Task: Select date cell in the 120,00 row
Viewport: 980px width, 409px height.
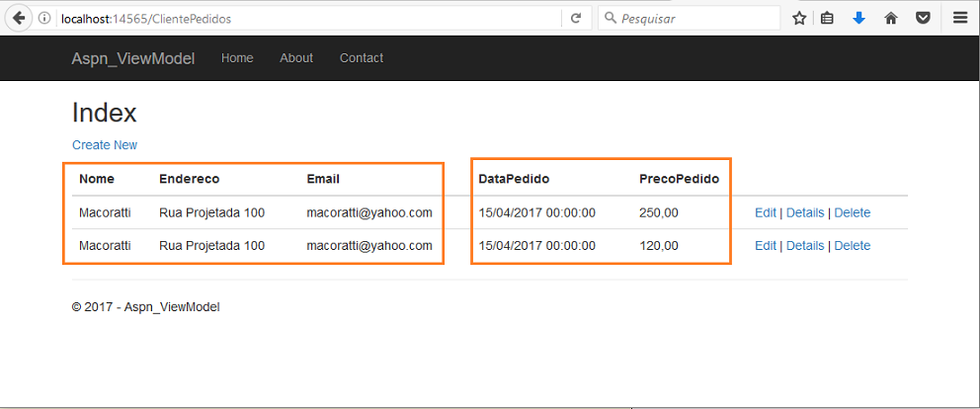Action: pos(536,246)
